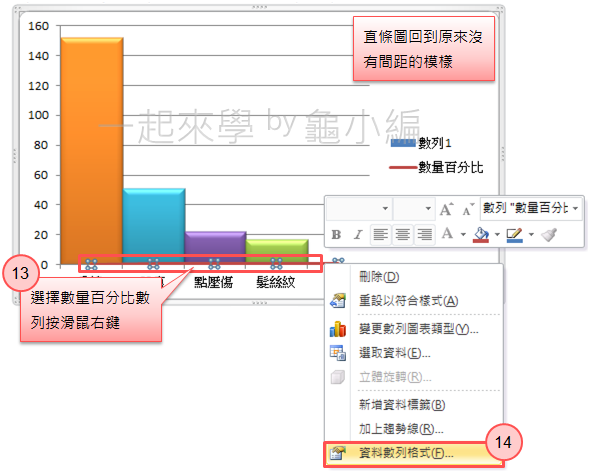Choose 加上趨勢線(R)... from context menu

coord(413,429)
